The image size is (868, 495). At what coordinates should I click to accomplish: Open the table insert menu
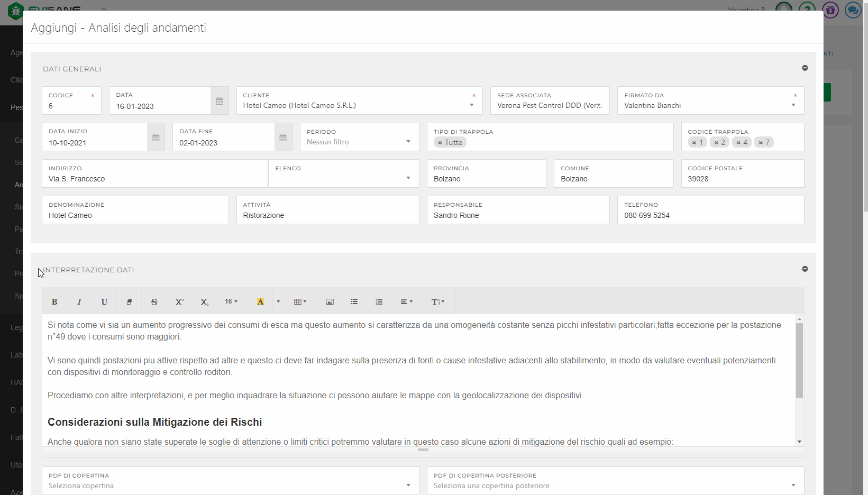[x=300, y=302]
